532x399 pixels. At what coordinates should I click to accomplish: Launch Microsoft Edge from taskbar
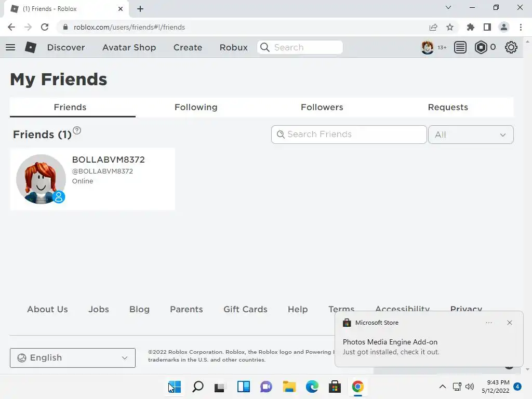pyautogui.click(x=312, y=387)
